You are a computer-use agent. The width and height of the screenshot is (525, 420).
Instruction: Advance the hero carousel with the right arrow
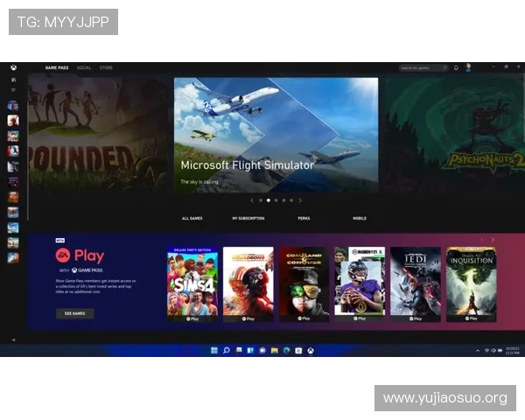pos(300,200)
